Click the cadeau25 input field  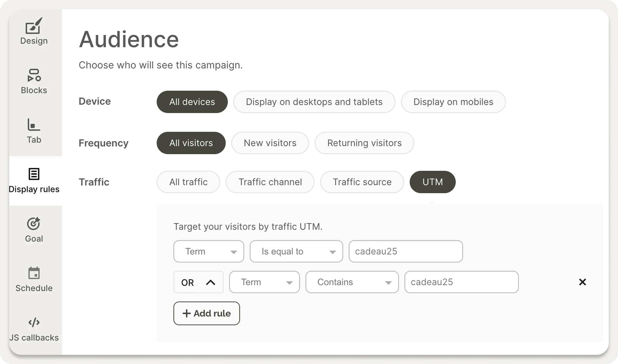coord(405,251)
